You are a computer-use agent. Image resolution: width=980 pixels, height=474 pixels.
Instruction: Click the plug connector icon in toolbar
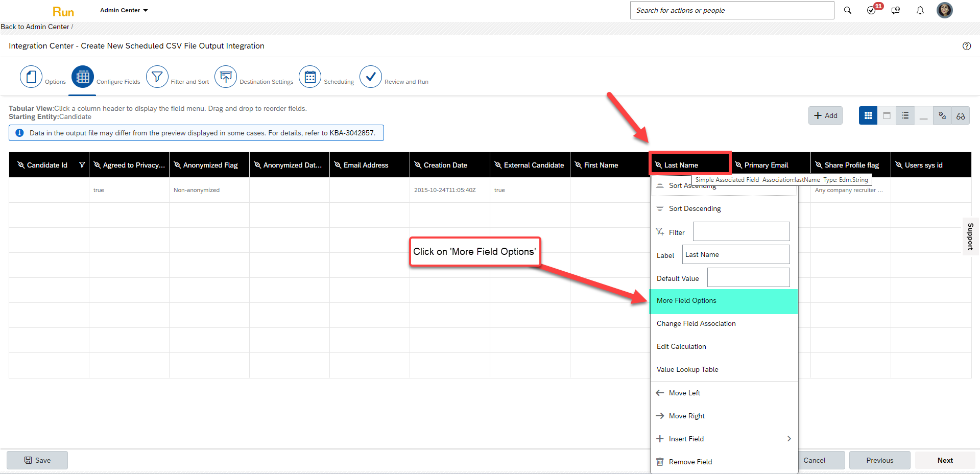942,115
